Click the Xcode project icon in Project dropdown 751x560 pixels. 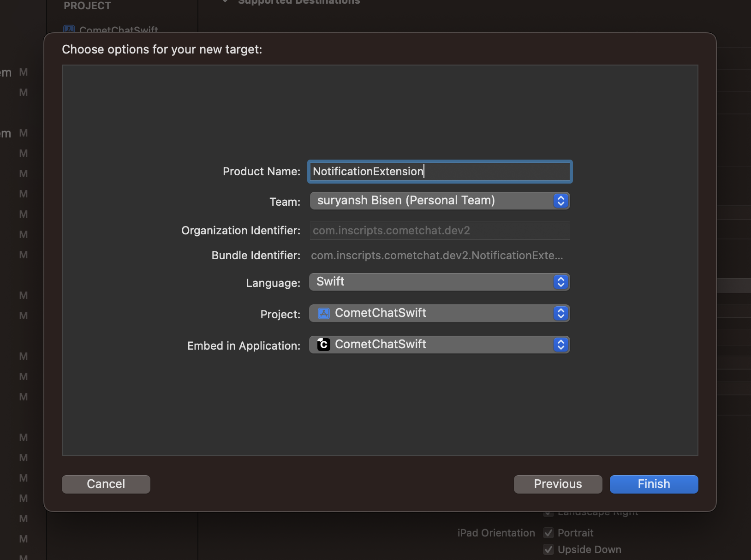(324, 313)
